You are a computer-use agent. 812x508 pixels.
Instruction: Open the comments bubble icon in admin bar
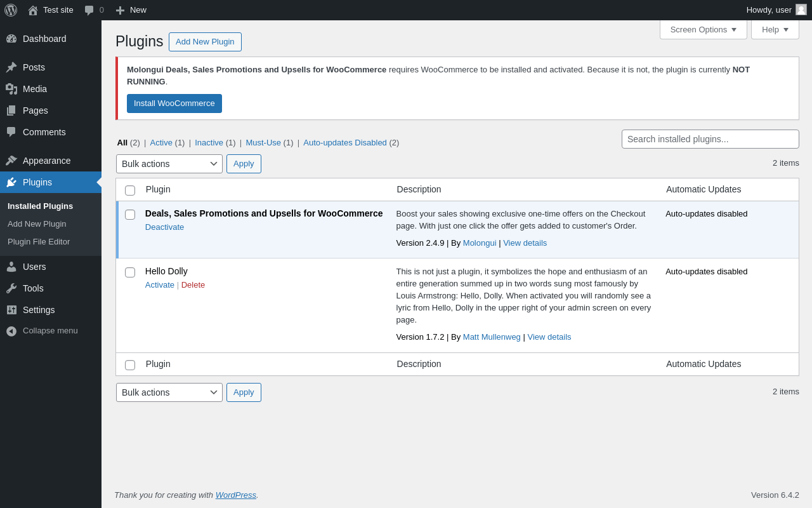pos(89,10)
